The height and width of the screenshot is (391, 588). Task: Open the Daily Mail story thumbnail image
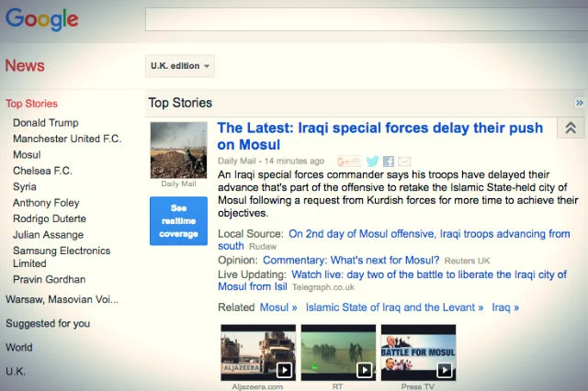pyautogui.click(x=178, y=150)
